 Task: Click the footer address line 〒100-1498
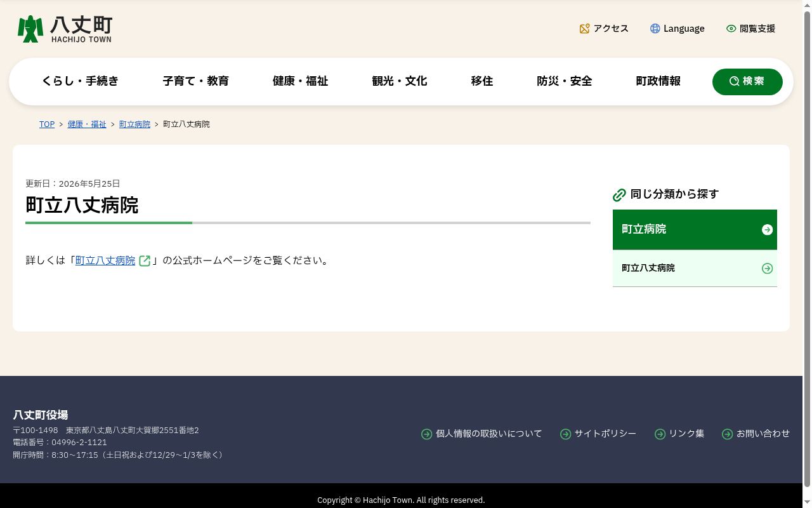pyautogui.click(x=106, y=431)
